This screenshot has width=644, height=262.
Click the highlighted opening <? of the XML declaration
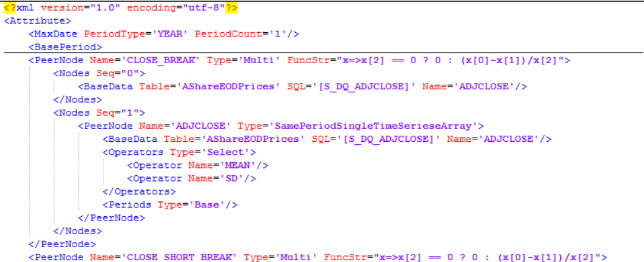coord(9,8)
